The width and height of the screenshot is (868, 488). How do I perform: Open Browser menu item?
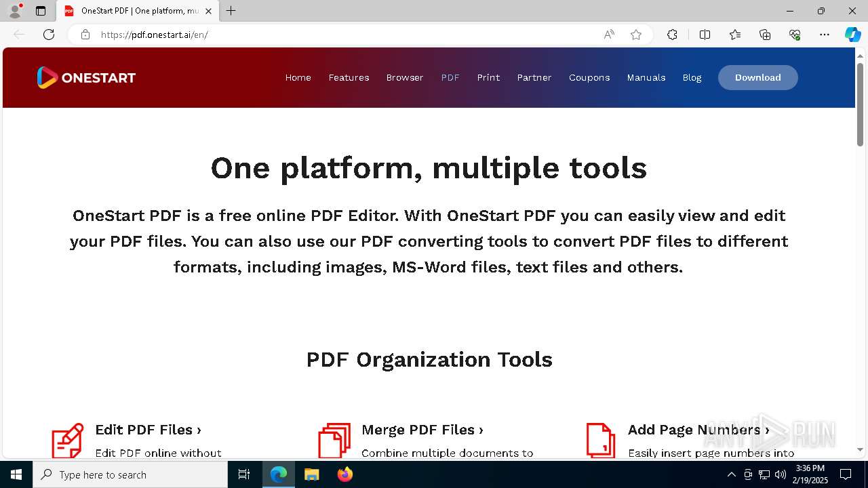coord(405,77)
